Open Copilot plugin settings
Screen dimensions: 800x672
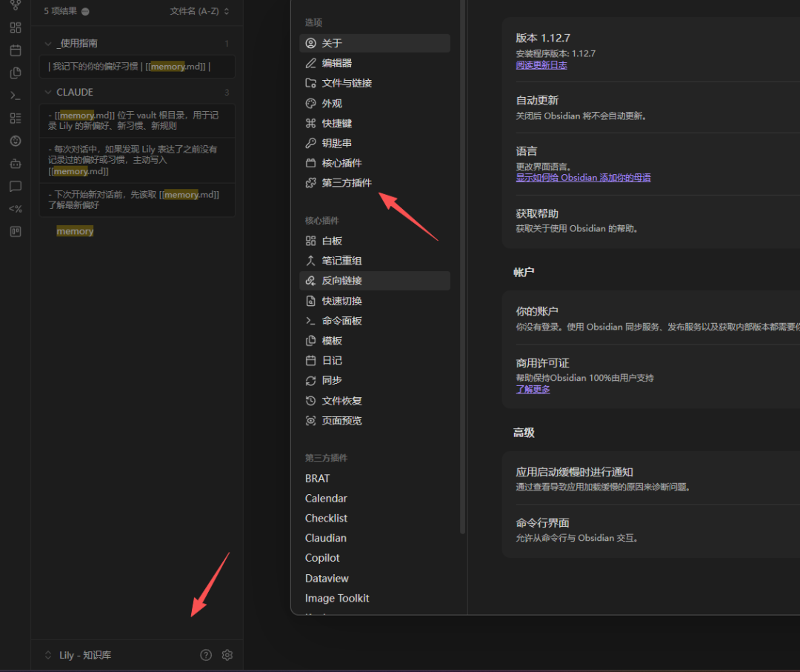tap(375, 558)
